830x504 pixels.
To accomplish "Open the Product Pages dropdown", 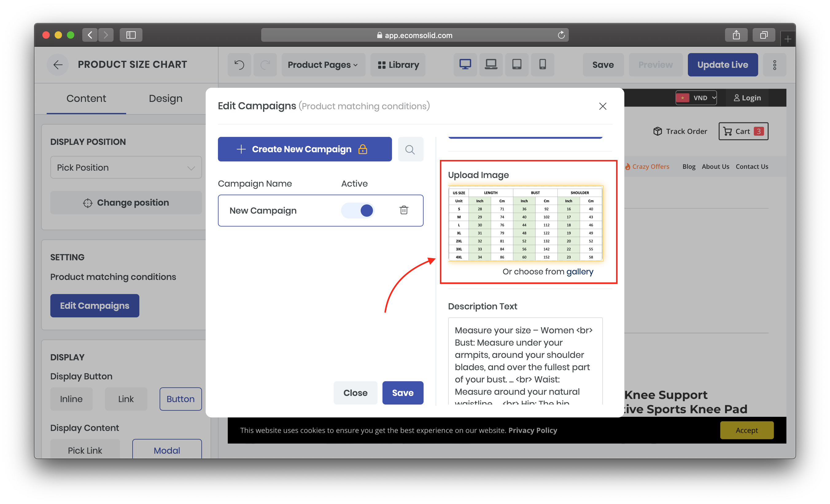I will click(323, 64).
